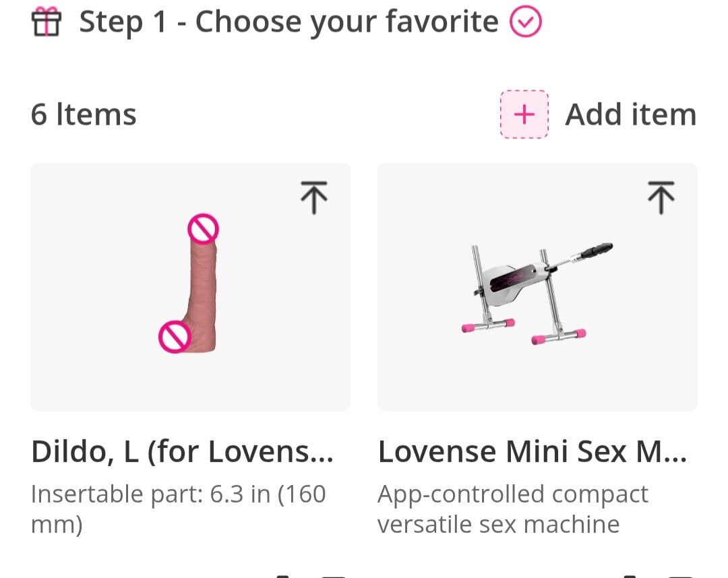Click the dashed pink plus icon
728x578 pixels.
tap(524, 115)
